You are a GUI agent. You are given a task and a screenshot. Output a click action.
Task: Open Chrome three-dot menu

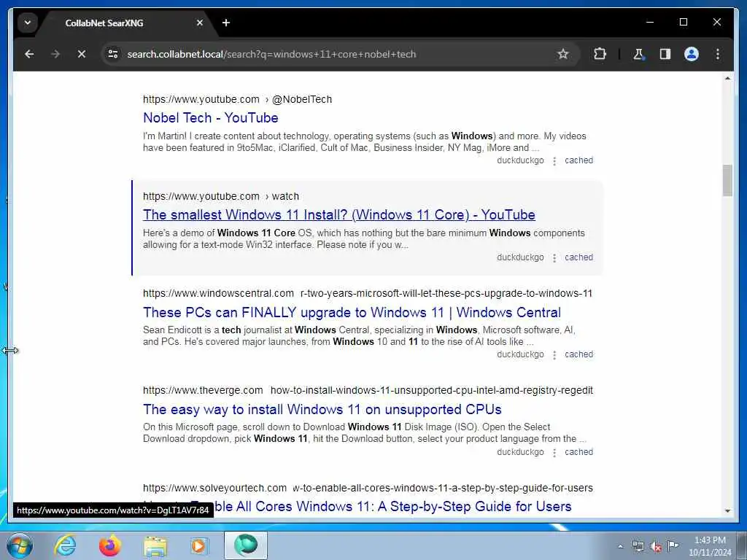(x=718, y=54)
